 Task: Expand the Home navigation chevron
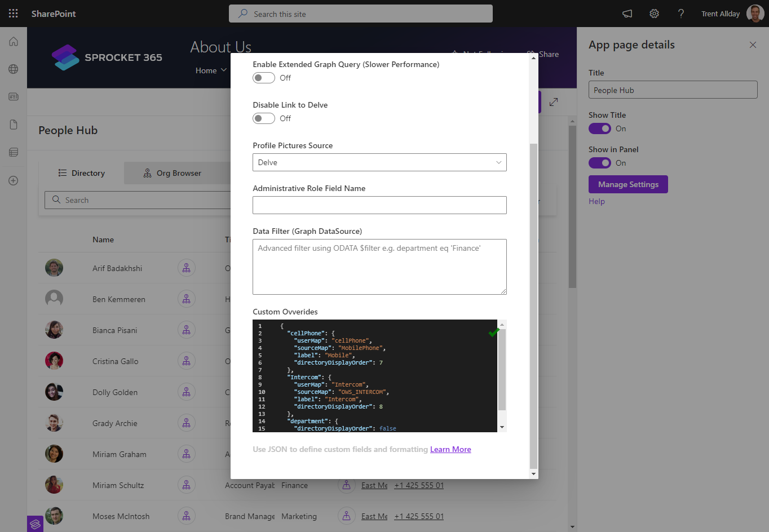click(x=224, y=70)
